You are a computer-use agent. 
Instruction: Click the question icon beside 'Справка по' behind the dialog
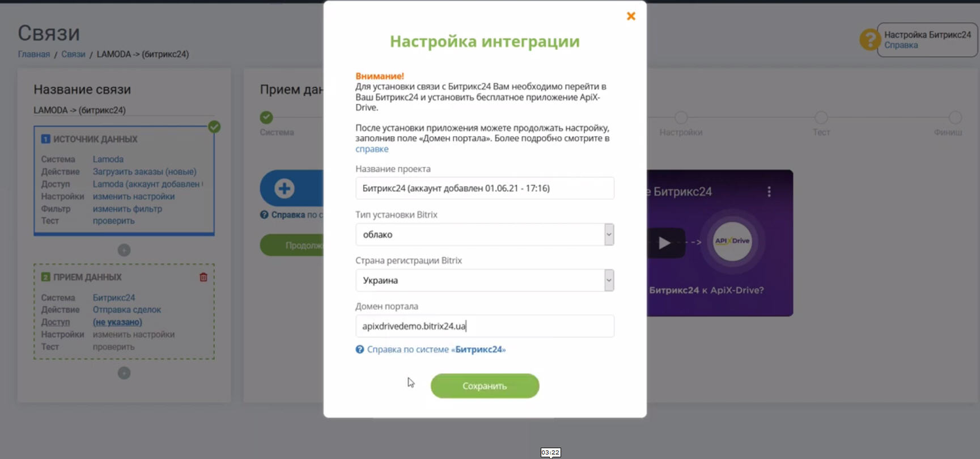click(x=264, y=215)
